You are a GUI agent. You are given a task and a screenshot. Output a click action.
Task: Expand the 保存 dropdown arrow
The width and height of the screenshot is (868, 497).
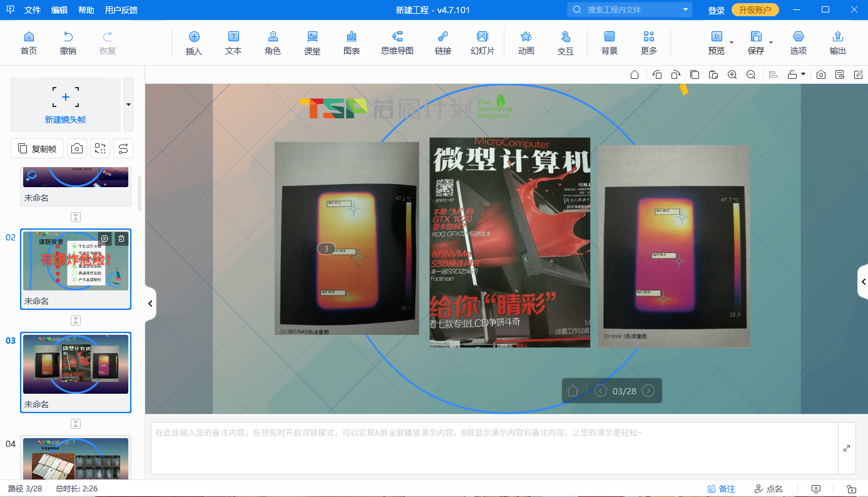(x=771, y=43)
